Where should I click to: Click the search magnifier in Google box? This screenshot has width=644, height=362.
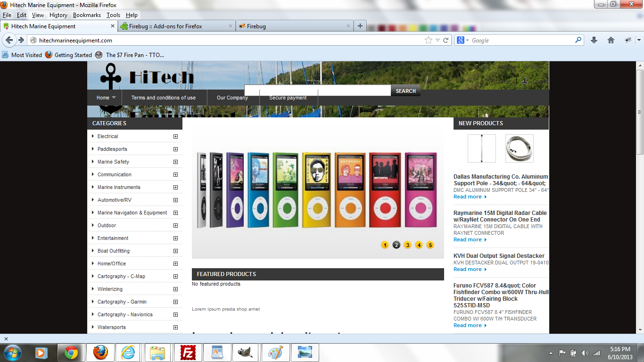pos(578,41)
